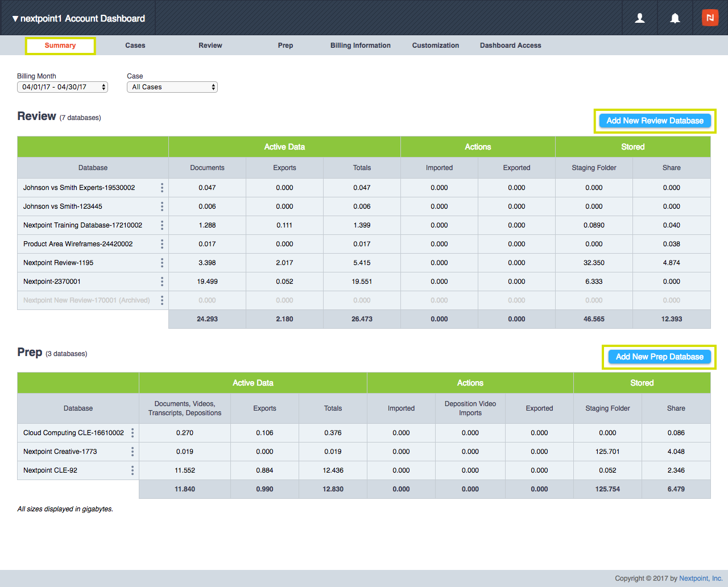The height and width of the screenshot is (587, 728).
Task: Click the Prep Totals sum 12.830
Action: click(333, 489)
